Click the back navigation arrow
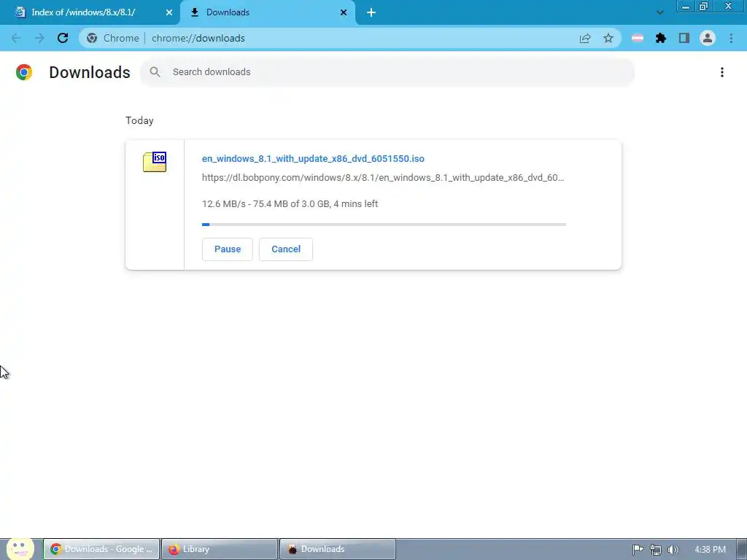This screenshot has height=560, width=747. [x=16, y=38]
